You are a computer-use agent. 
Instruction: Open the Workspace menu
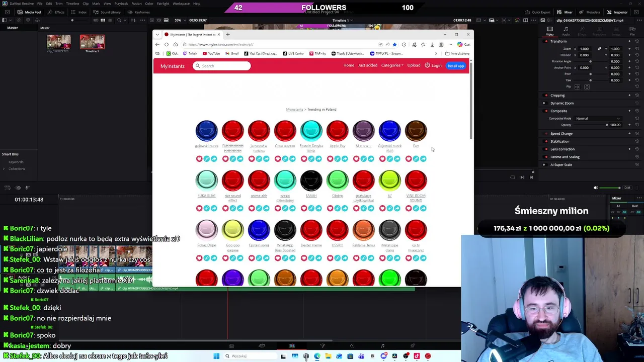(181, 4)
